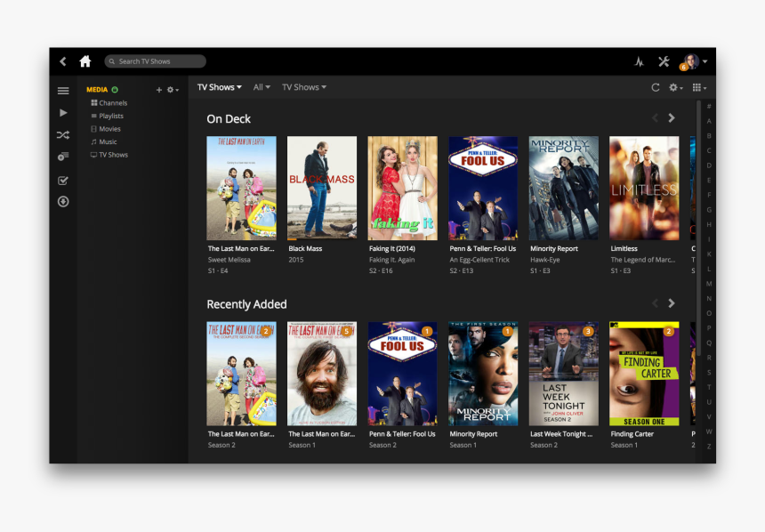The image size is (765, 532).
Task: Open Movies library in sidebar
Action: point(106,129)
